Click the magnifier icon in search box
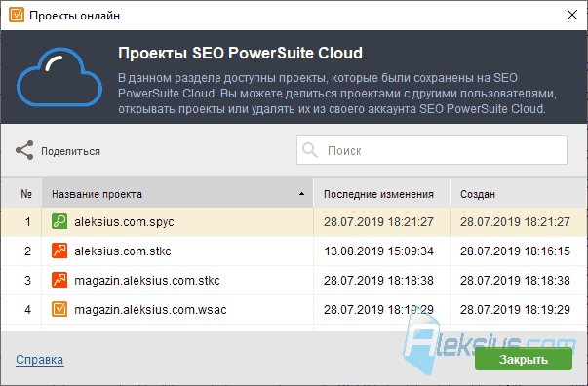588x386 pixels. click(310, 150)
